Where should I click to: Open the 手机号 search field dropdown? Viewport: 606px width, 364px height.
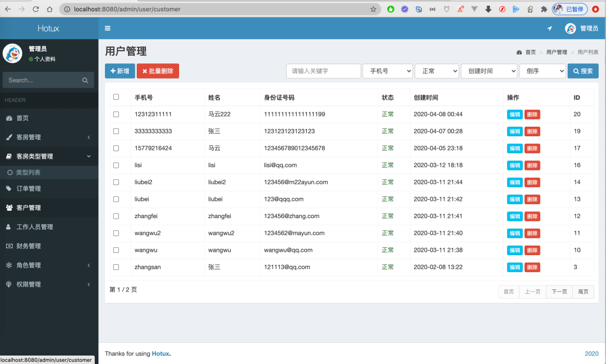tap(388, 71)
